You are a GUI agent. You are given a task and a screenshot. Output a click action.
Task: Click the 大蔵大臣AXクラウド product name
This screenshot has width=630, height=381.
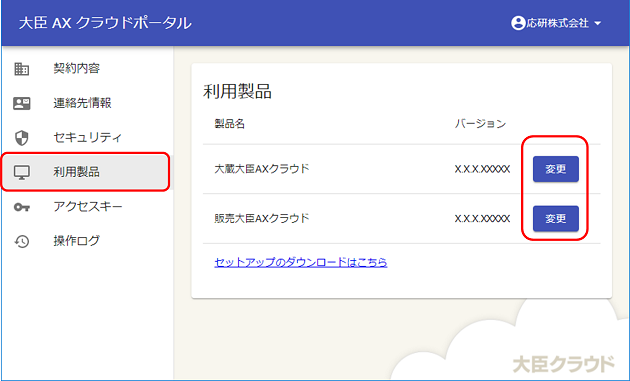[262, 169]
